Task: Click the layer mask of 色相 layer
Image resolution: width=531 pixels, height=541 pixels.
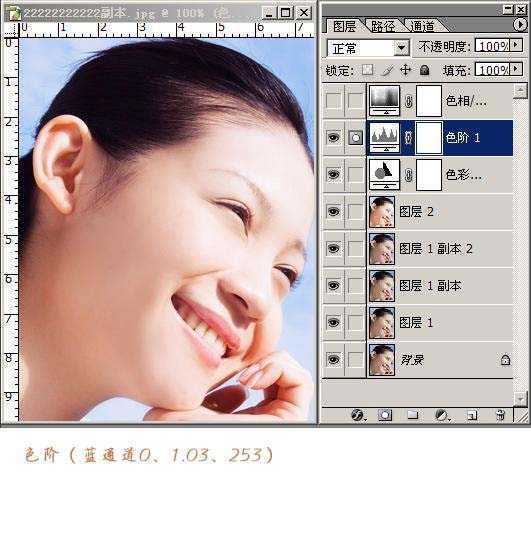Action: pos(429,101)
